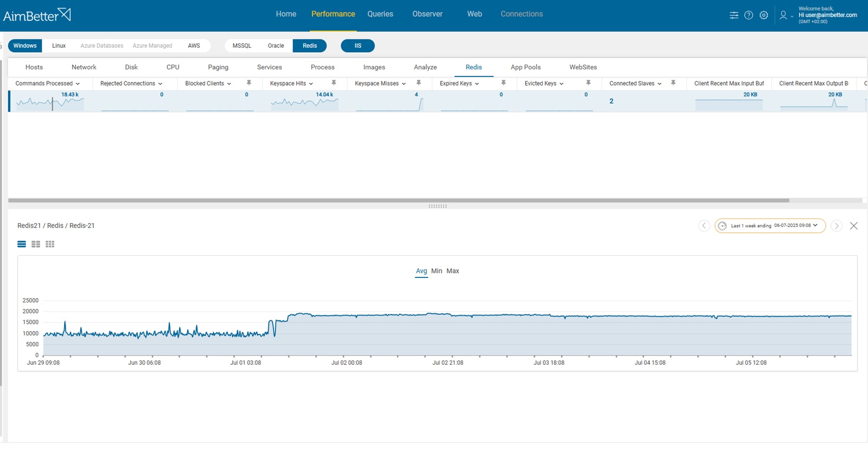Switch to the Images tab
Viewport: 868px width, 462px height.
(374, 67)
